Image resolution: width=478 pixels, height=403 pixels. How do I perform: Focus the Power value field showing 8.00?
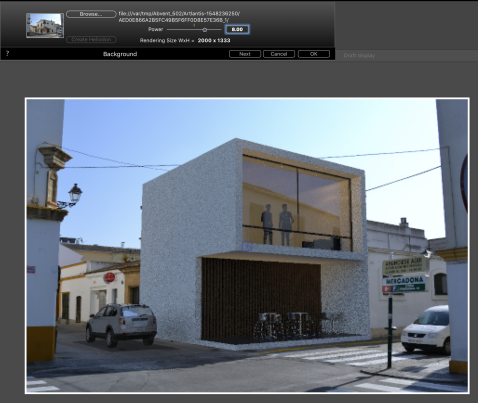pyautogui.click(x=237, y=29)
